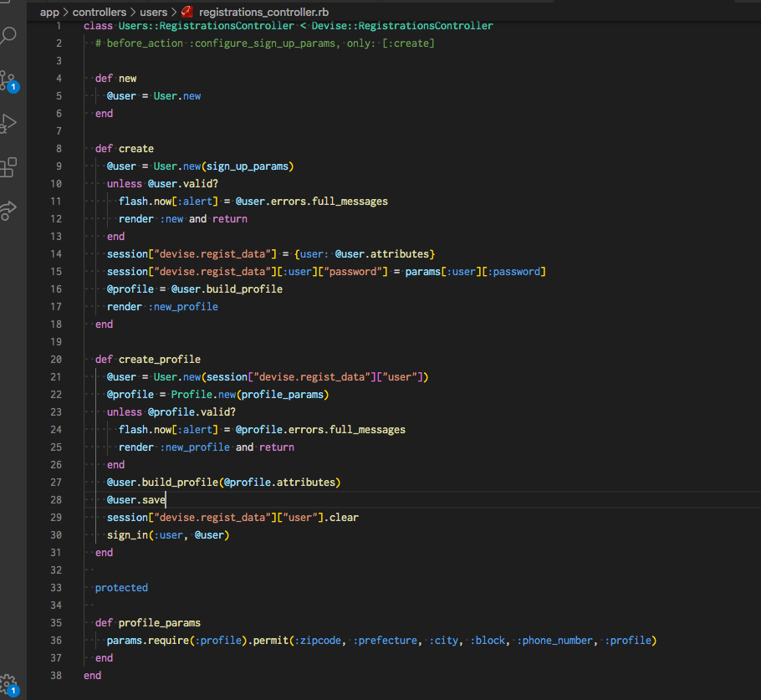Click '@user.errors.full_messages' on line 11
This screenshot has height=700, width=761.
[x=312, y=202]
